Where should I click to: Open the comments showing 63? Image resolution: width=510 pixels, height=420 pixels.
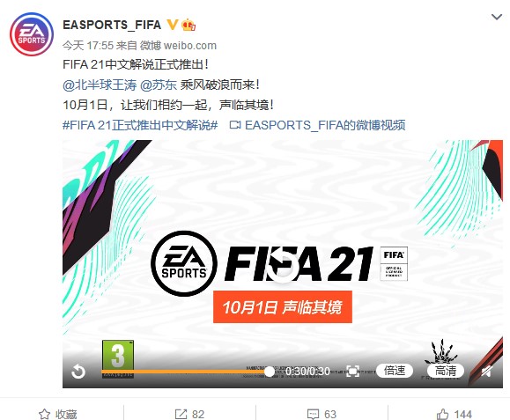pos(322,414)
